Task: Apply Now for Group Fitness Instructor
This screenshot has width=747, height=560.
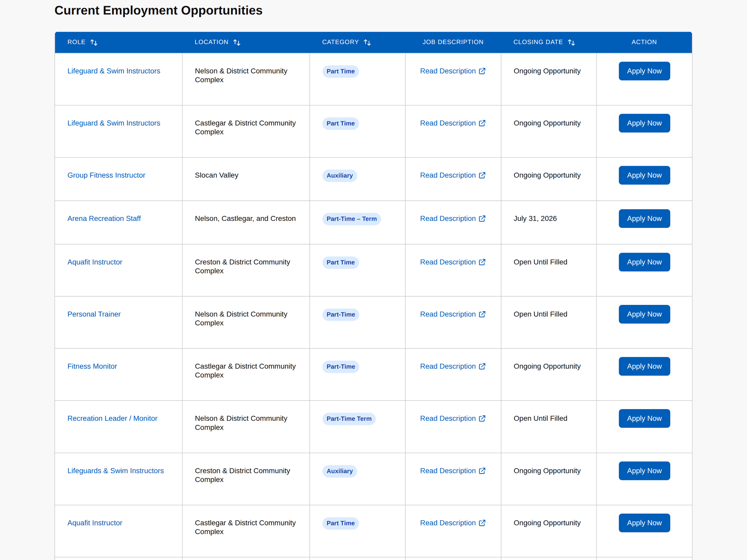Action: point(644,175)
